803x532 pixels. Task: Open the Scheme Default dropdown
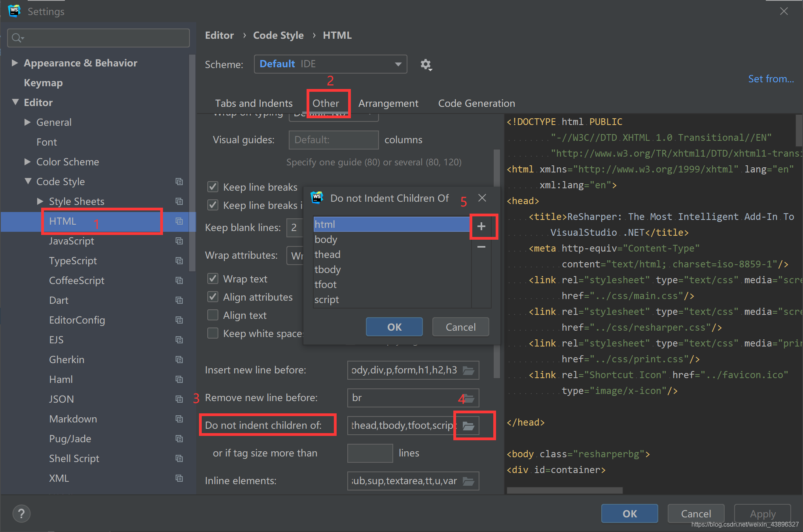pyautogui.click(x=330, y=64)
